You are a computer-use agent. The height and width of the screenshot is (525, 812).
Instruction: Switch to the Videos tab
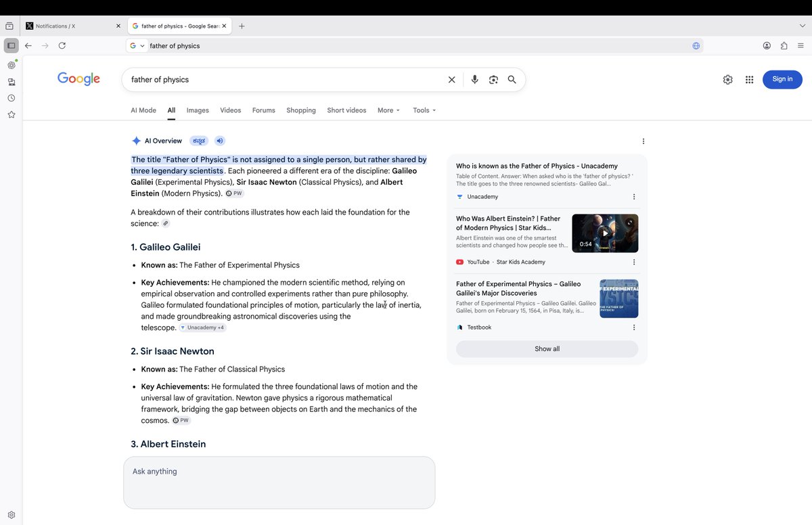pyautogui.click(x=230, y=110)
